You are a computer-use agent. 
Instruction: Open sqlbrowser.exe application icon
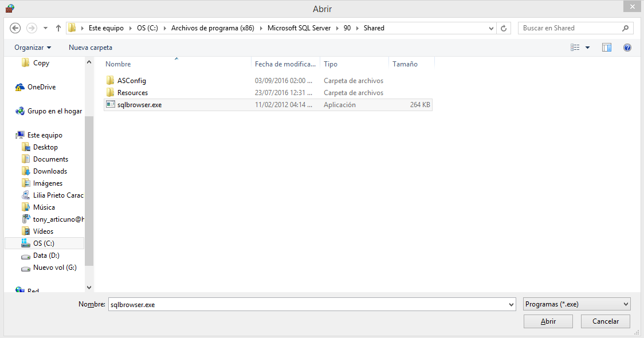(110, 104)
